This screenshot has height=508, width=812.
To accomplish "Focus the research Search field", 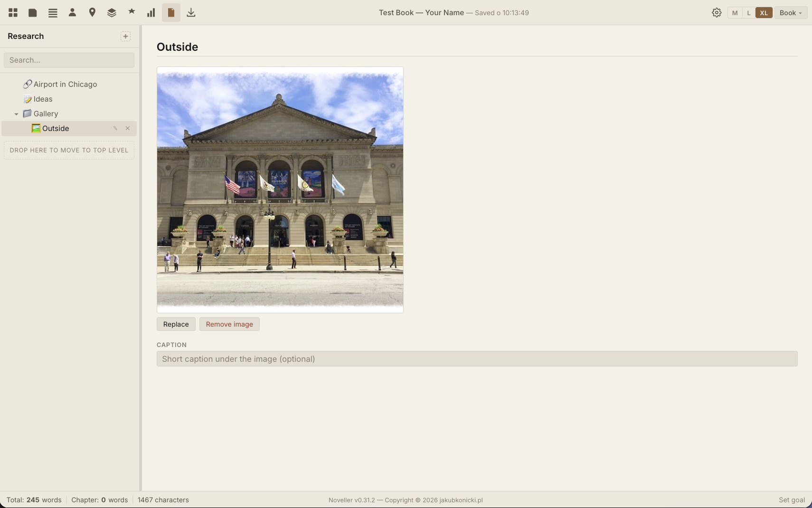I will coord(69,60).
